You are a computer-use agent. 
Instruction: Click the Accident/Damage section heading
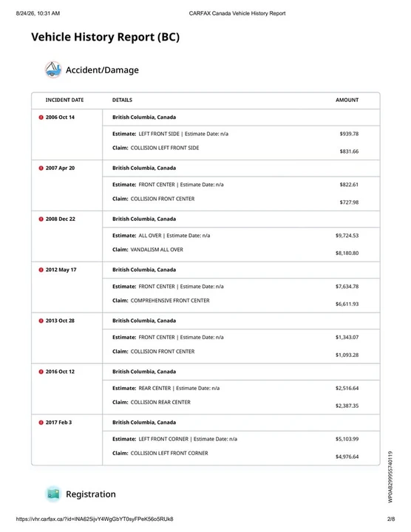coord(102,70)
